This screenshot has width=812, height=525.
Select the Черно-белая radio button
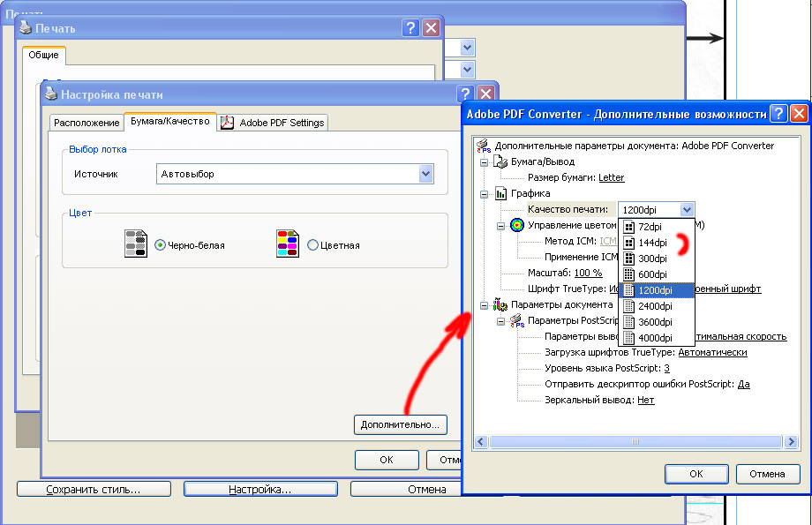pyautogui.click(x=160, y=245)
